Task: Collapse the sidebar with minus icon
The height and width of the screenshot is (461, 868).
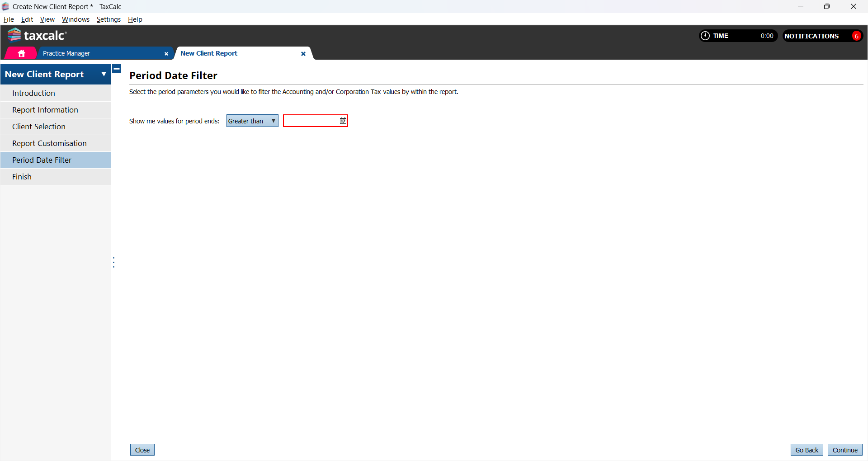Action: pos(117,69)
